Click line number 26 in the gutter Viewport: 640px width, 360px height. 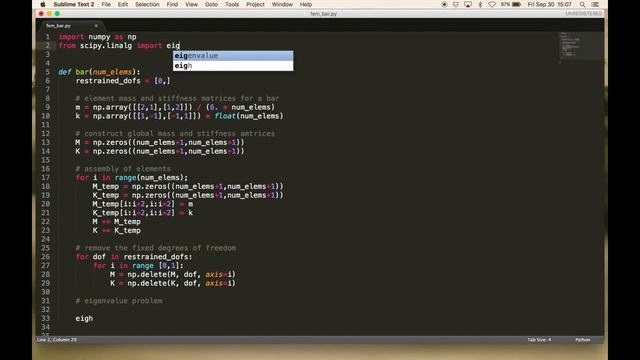tap(45, 257)
